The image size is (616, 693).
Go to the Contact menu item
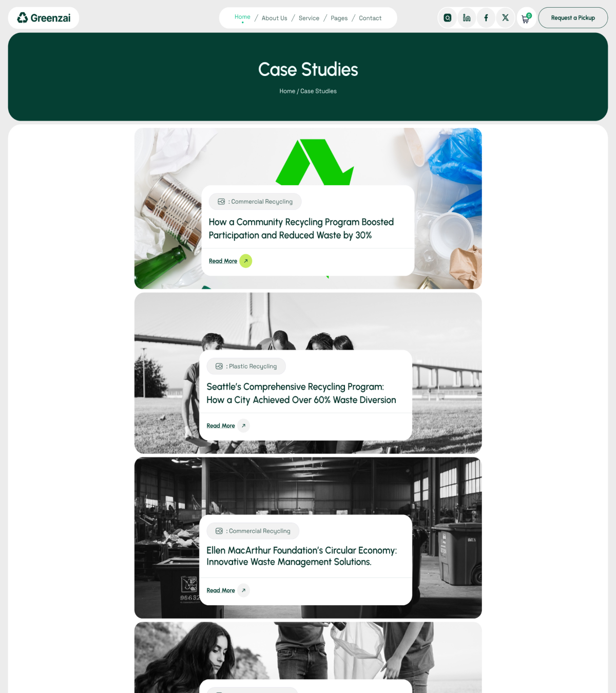tap(370, 18)
